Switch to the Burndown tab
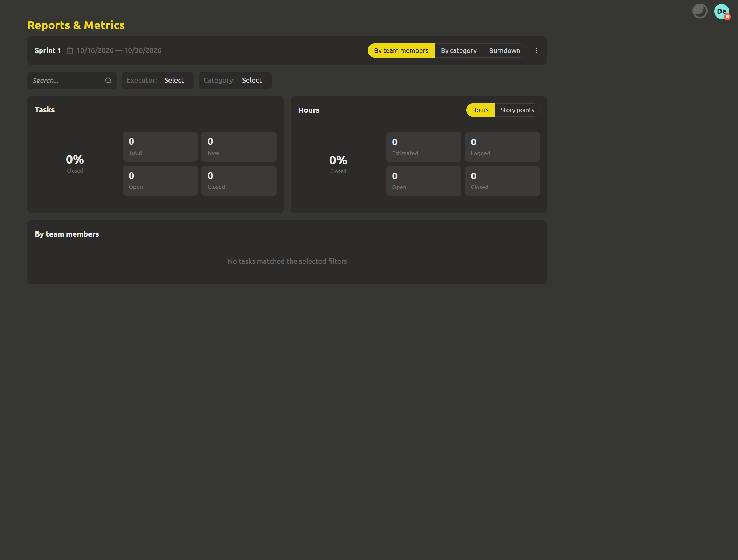Image resolution: width=738 pixels, height=560 pixels. 504,51
